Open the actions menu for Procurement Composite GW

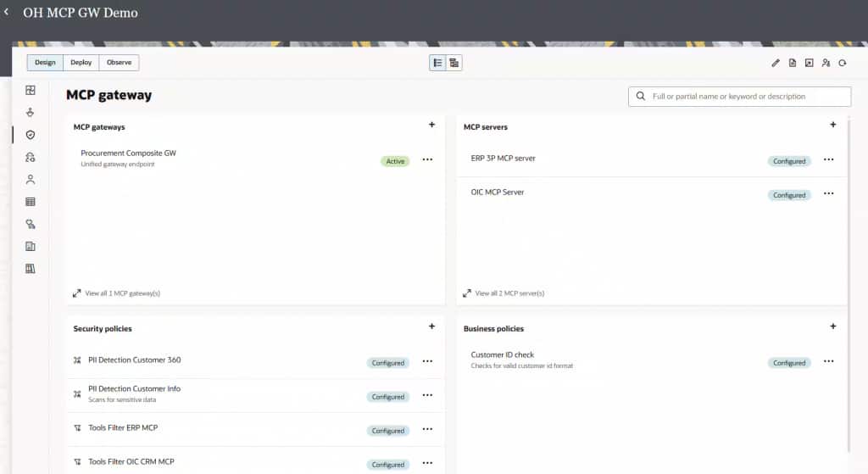click(427, 159)
